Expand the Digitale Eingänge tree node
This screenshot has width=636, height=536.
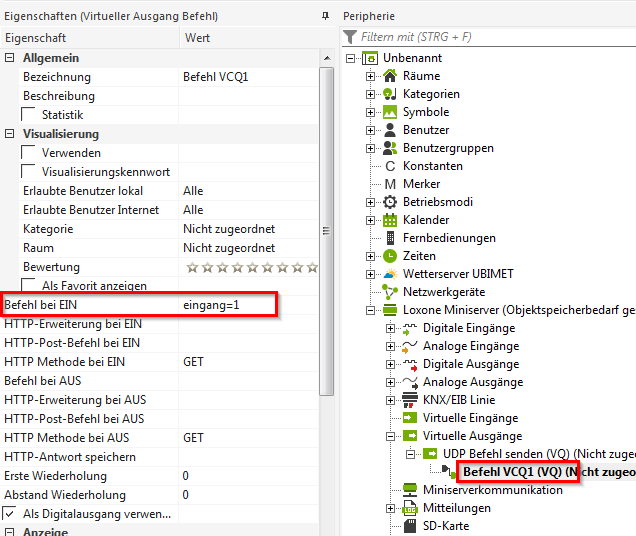point(389,328)
